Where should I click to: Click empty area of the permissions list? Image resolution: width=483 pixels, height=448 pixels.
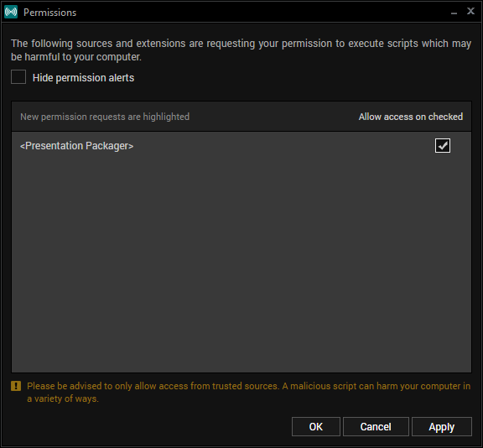coord(241,265)
